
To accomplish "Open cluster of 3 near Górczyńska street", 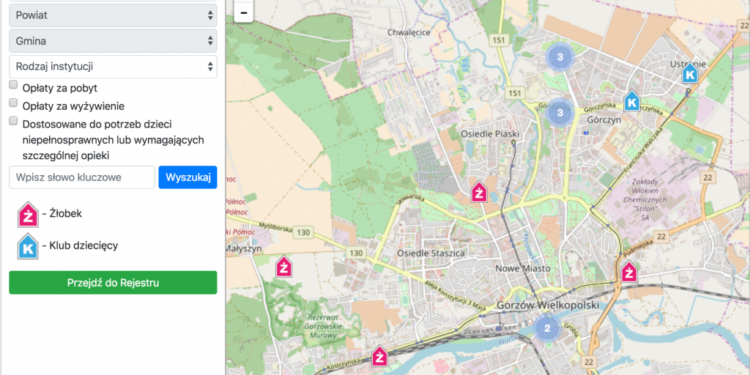I will point(559,112).
